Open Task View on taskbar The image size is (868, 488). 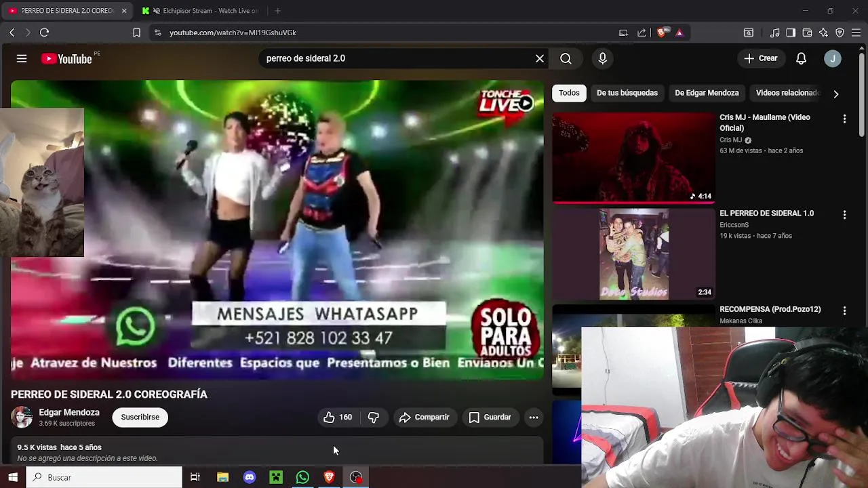(195, 477)
